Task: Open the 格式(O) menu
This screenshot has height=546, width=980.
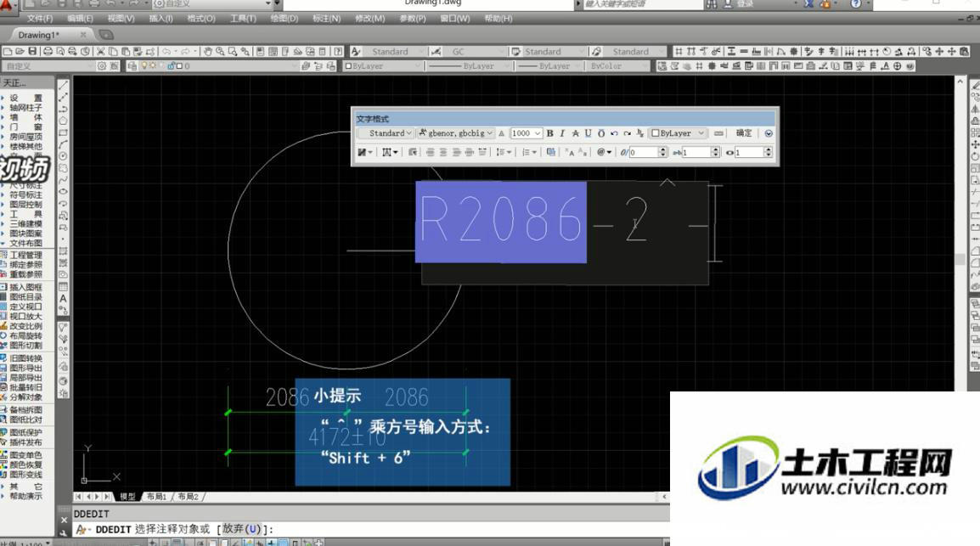Action: point(201,18)
